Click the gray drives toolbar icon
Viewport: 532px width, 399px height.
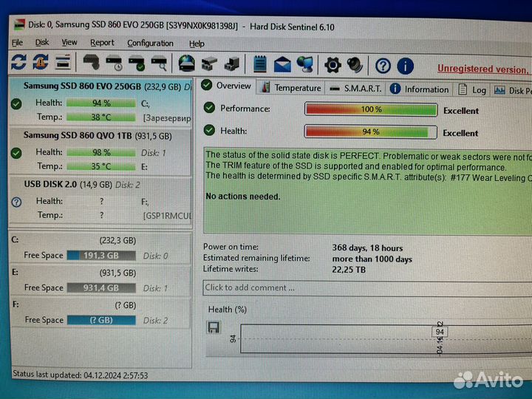[209, 64]
